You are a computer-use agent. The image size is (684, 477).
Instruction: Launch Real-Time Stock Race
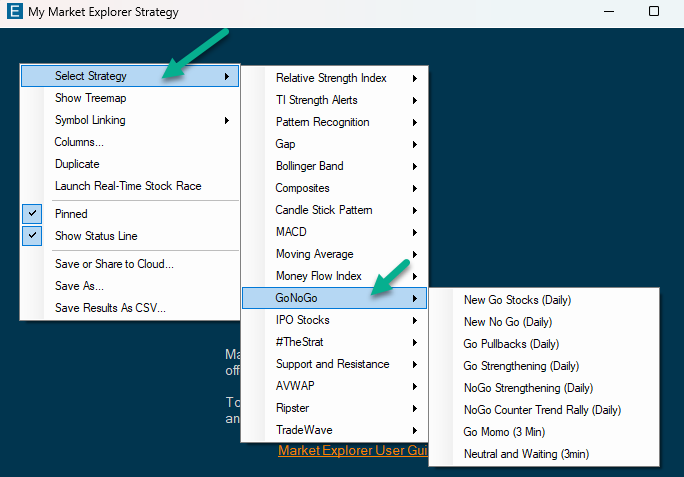click(x=127, y=186)
